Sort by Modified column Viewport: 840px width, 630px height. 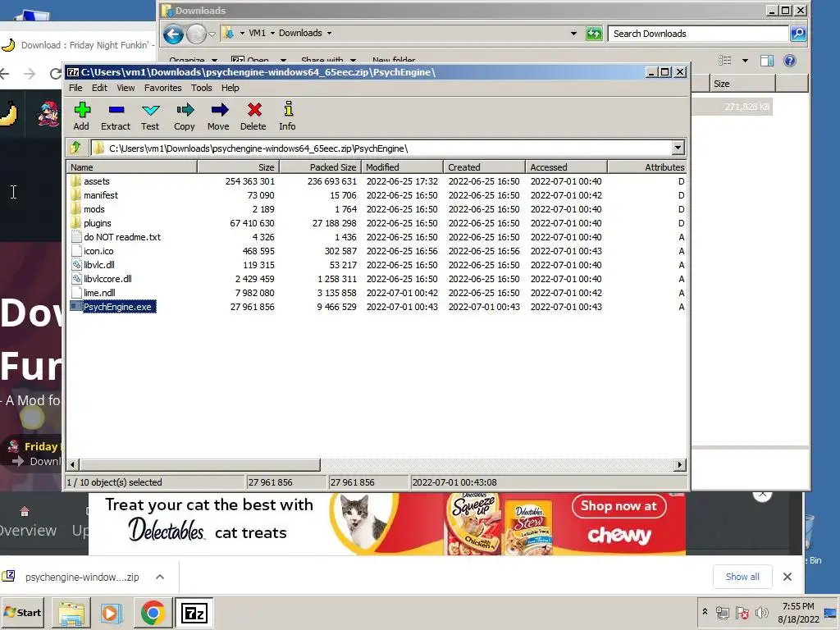coord(402,167)
